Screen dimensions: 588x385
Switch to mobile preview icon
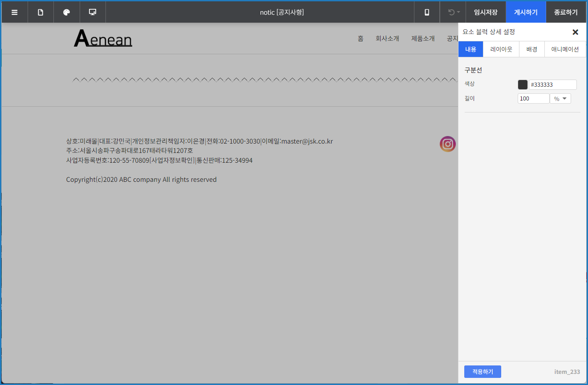pos(427,12)
